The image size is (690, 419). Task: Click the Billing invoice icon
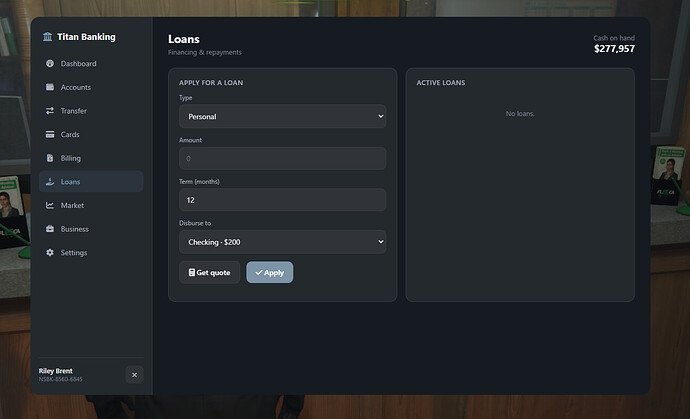click(50, 158)
